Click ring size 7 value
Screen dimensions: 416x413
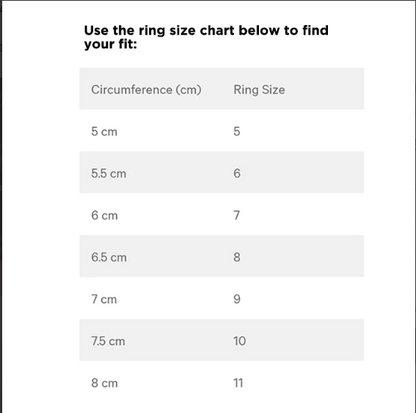pyautogui.click(x=237, y=215)
